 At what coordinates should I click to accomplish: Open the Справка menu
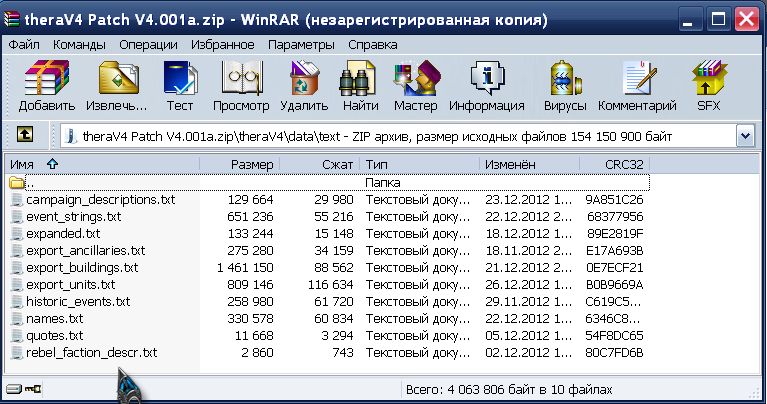click(373, 45)
